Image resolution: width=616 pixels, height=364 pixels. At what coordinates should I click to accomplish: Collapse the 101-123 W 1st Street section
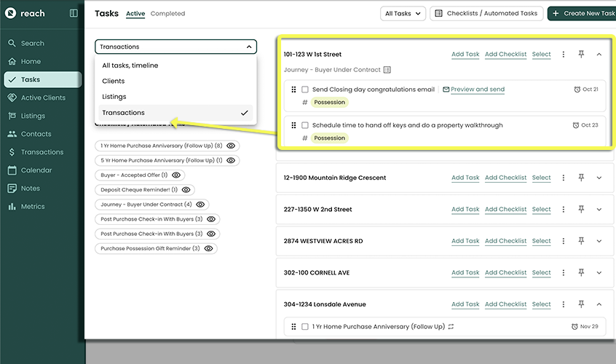(599, 54)
